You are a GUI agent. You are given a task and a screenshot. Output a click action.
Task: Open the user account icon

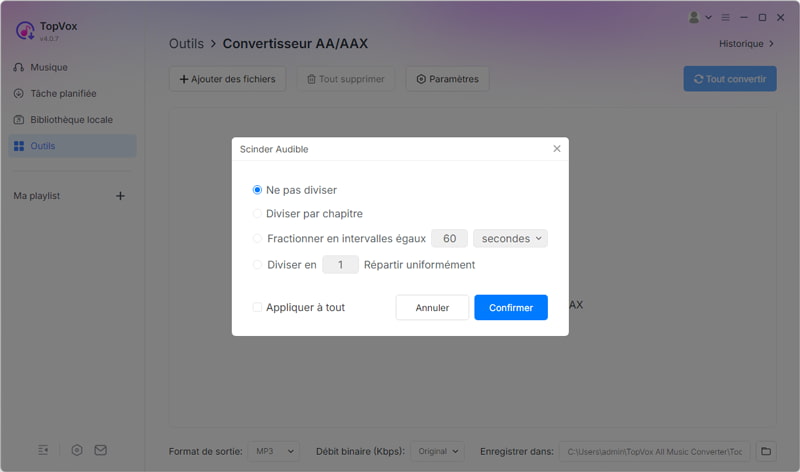point(695,17)
